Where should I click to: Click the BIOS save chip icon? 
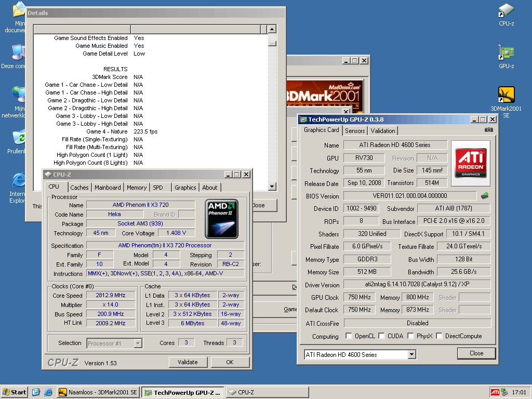tap(485, 196)
